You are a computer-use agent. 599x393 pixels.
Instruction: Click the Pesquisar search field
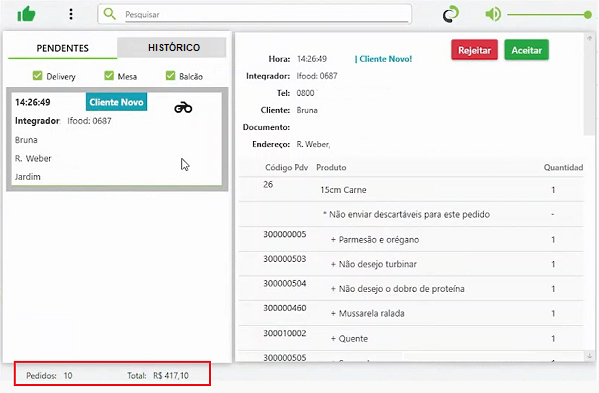tap(267, 15)
